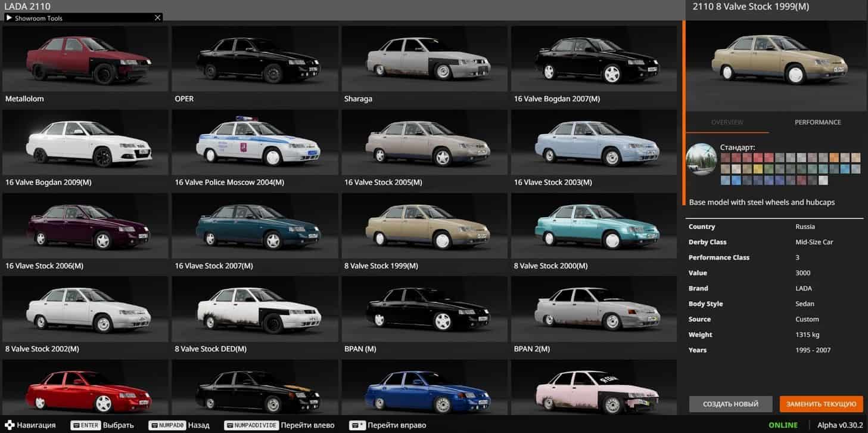
Task: Click the NUMPAD0 key icon for Назад
Action: pyautogui.click(x=170, y=425)
